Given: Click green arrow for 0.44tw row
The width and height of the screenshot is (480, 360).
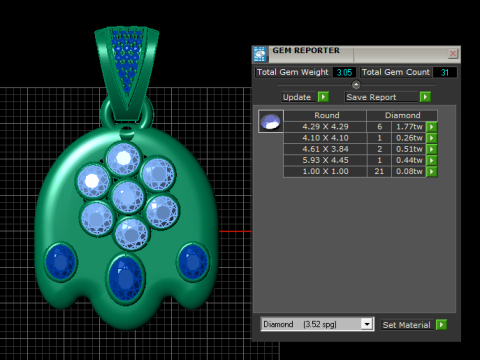Looking at the screenshot, I should [x=432, y=160].
